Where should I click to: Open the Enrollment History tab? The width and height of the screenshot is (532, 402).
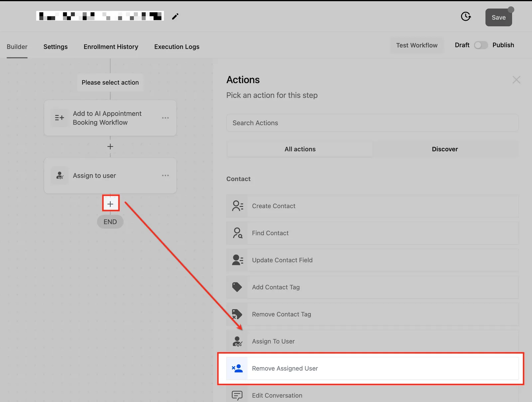tap(111, 47)
